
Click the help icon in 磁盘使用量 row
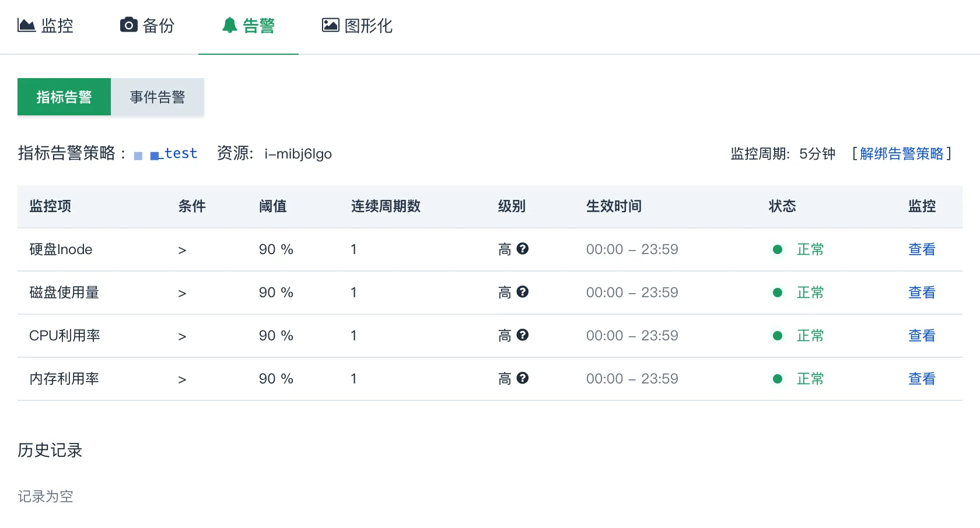point(523,292)
